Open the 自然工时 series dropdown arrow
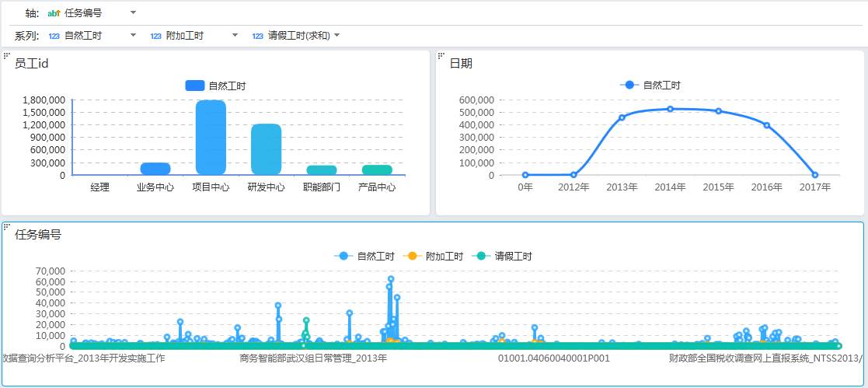Screen dimensions: 868x388 133,35
